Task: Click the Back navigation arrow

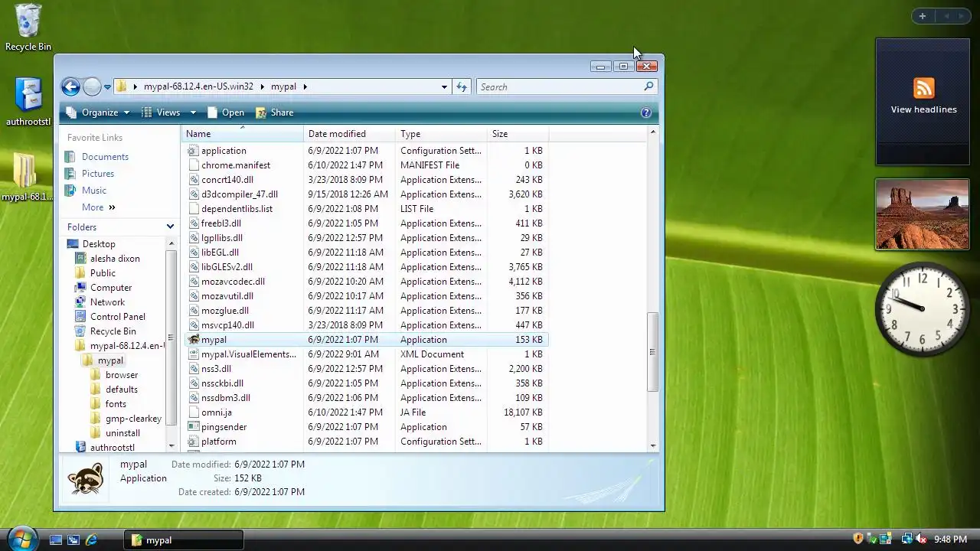Action: point(70,86)
